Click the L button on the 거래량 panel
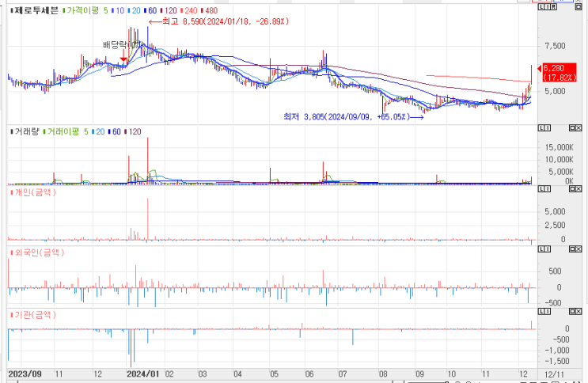This screenshot has height=383, width=588. [542, 128]
